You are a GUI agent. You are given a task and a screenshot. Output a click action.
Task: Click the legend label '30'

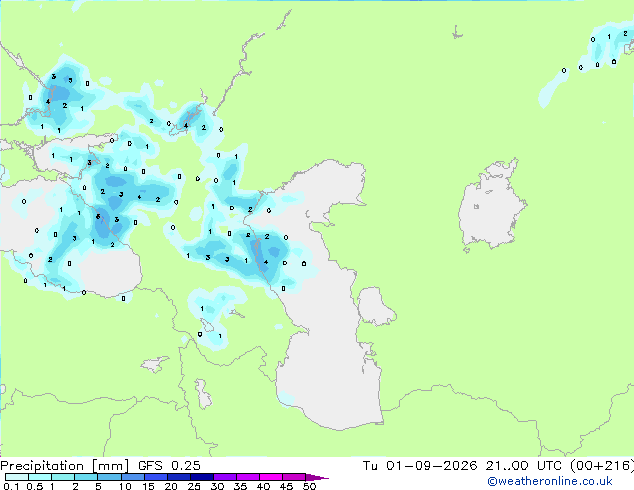(217, 486)
